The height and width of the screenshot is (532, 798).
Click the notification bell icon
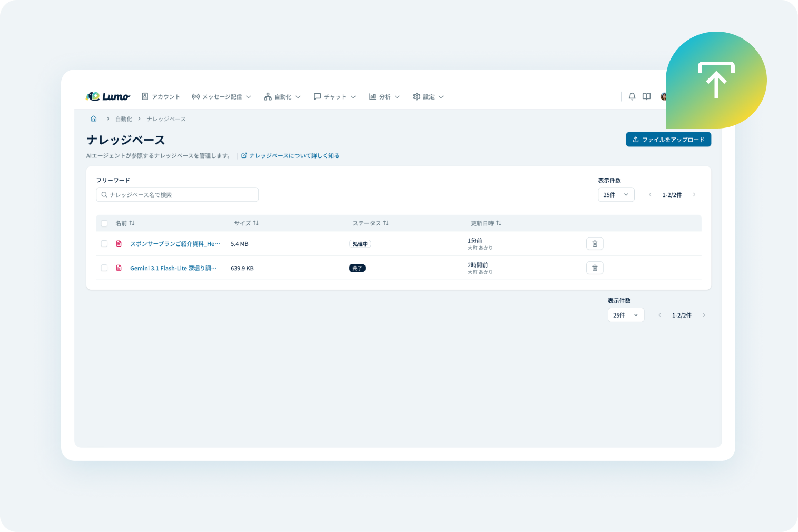click(x=632, y=96)
